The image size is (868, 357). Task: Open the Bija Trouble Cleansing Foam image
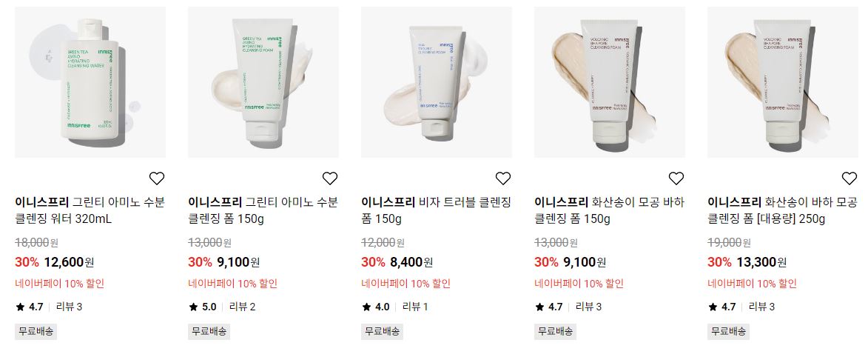point(436,82)
